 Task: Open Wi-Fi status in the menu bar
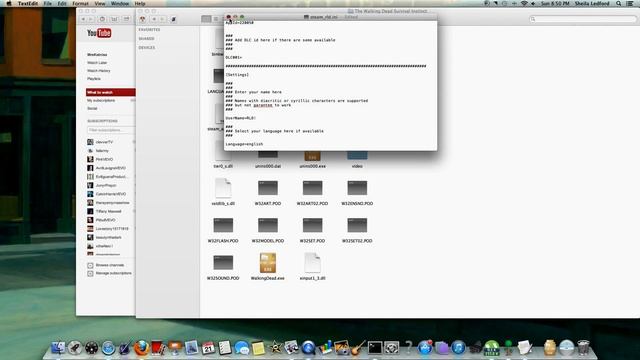pyautogui.click(x=524, y=3)
